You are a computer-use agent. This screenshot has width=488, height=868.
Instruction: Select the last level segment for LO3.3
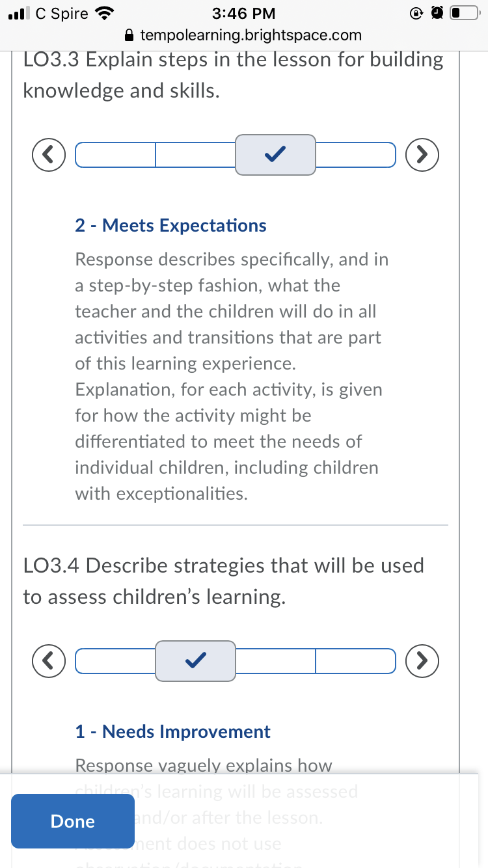(x=356, y=155)
